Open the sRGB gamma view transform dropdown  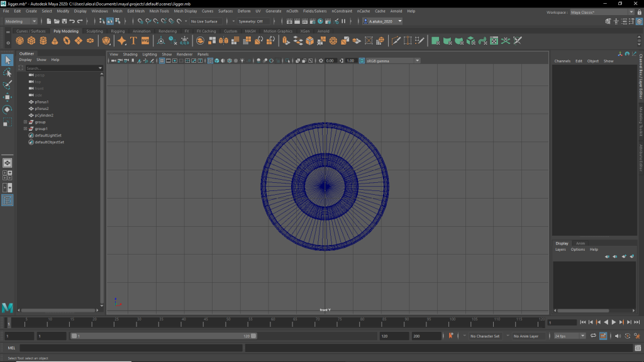coord(390,61)
